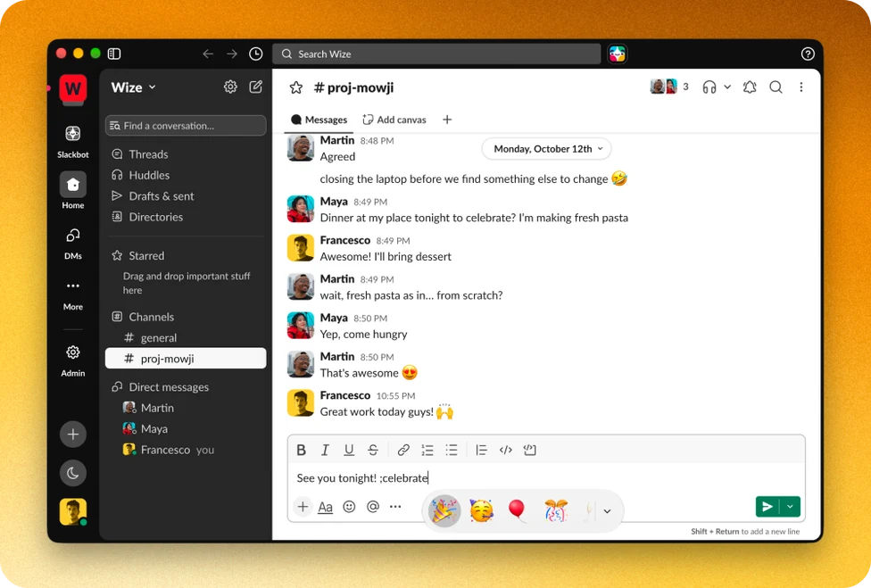Viewport: 871px width, 588px height.
Task: Collapse the Starred section
Action: [146, 256]
